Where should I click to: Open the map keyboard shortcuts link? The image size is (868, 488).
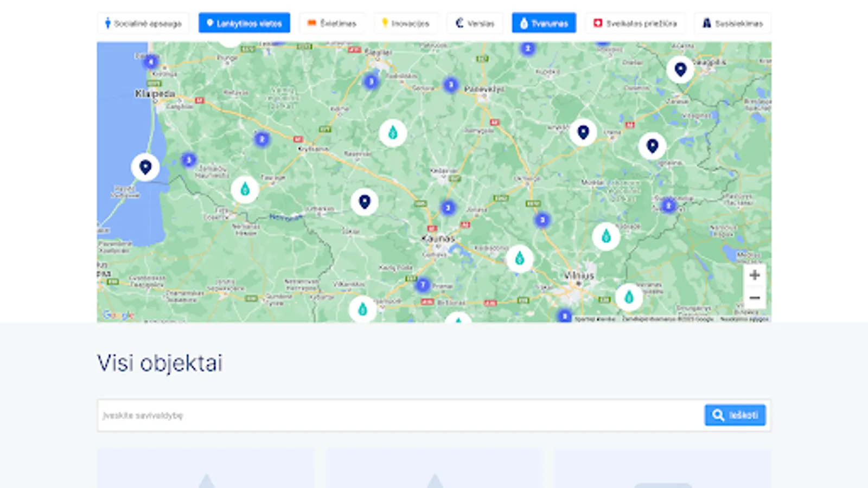click(595, 319)
